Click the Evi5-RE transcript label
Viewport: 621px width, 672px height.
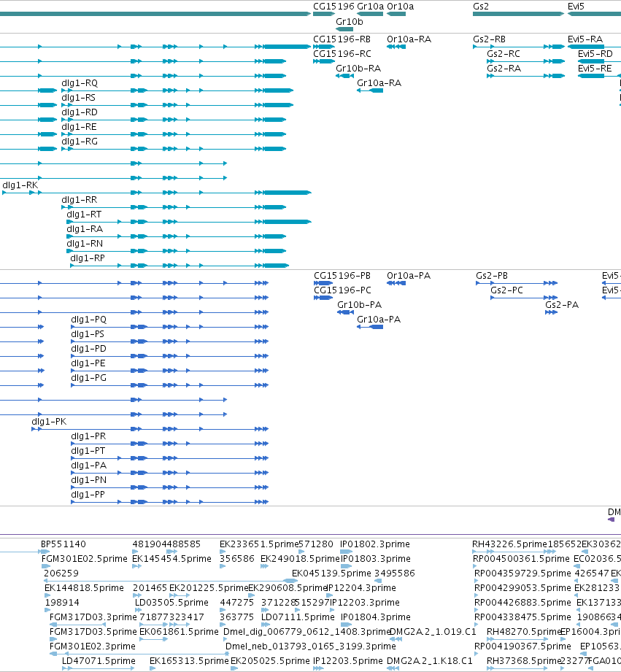595,69
